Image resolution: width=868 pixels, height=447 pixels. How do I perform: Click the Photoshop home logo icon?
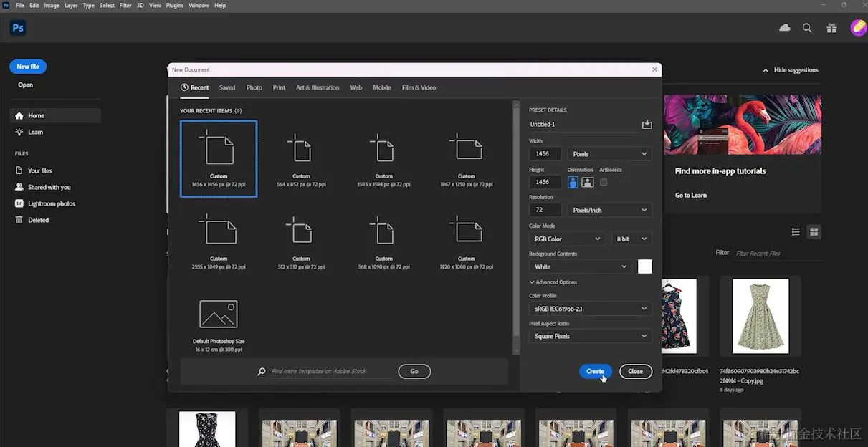(18, 28)
